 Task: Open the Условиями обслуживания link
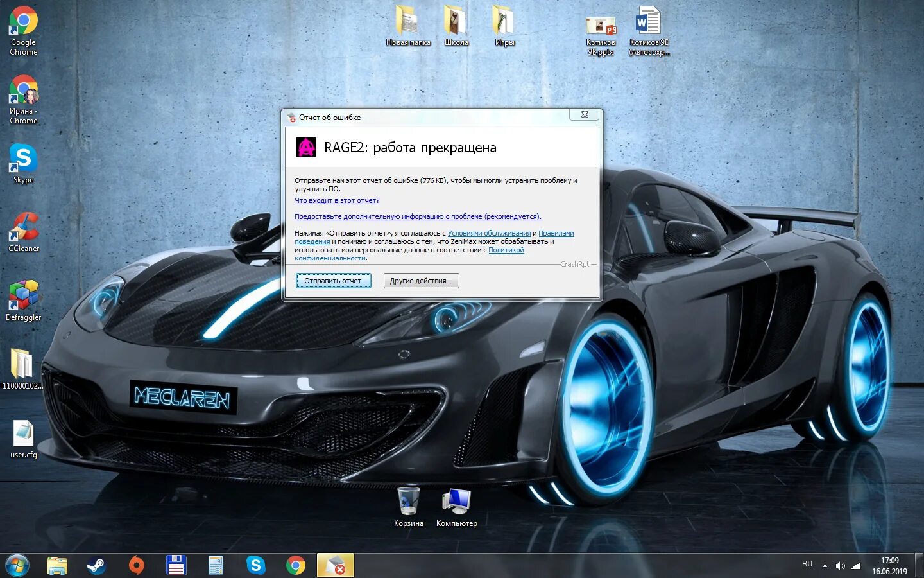[x=489, y=233]
